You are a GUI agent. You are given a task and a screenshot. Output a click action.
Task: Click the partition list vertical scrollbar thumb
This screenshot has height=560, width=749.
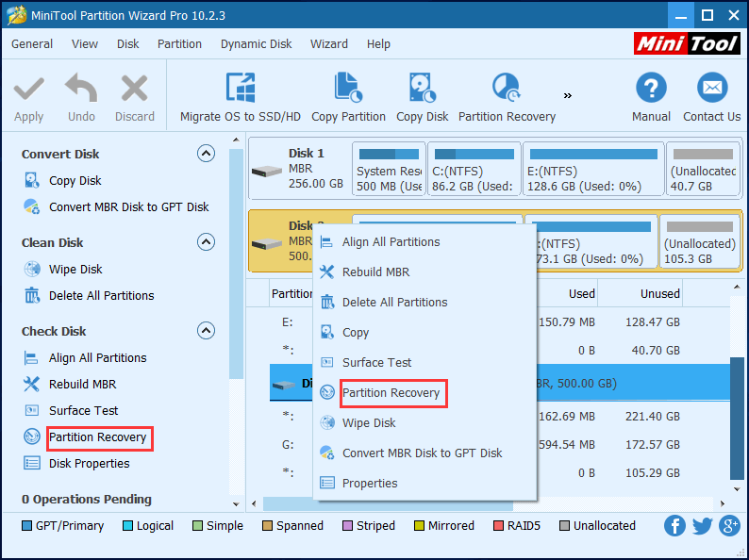coord(737,418)
